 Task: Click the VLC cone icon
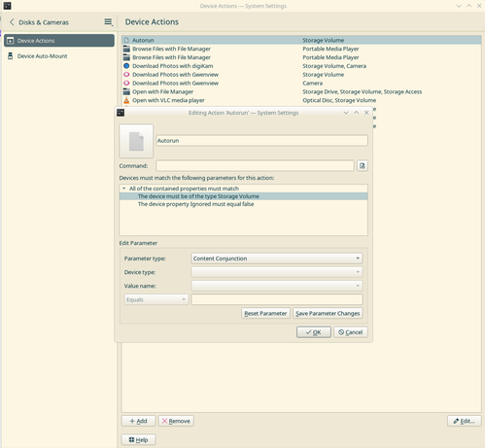[x=126, y=100]
